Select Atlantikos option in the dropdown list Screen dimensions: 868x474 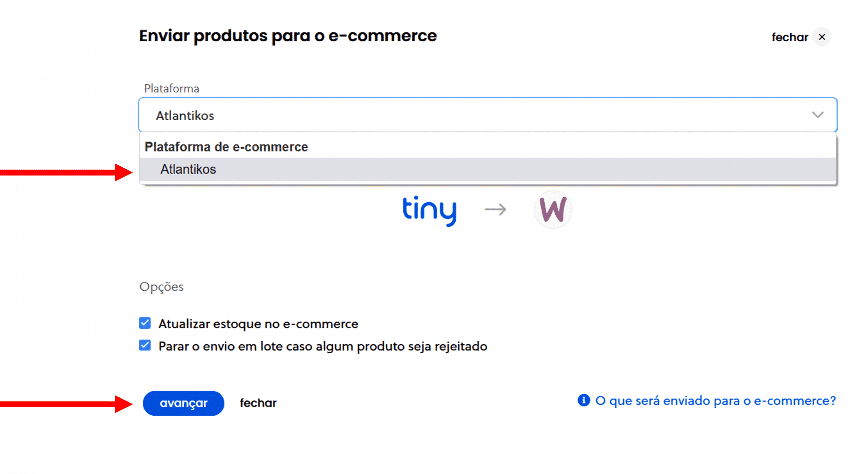pyautogui.click(x=488, y=169)
